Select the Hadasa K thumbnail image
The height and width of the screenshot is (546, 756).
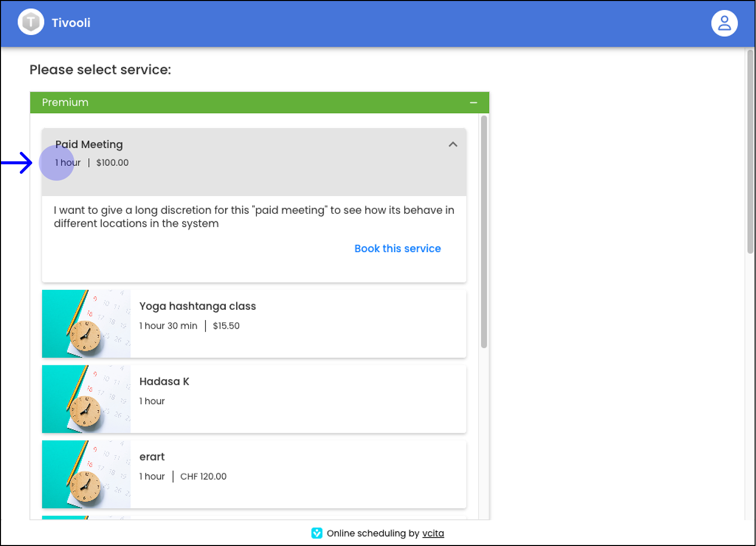(x=86, y=399)
